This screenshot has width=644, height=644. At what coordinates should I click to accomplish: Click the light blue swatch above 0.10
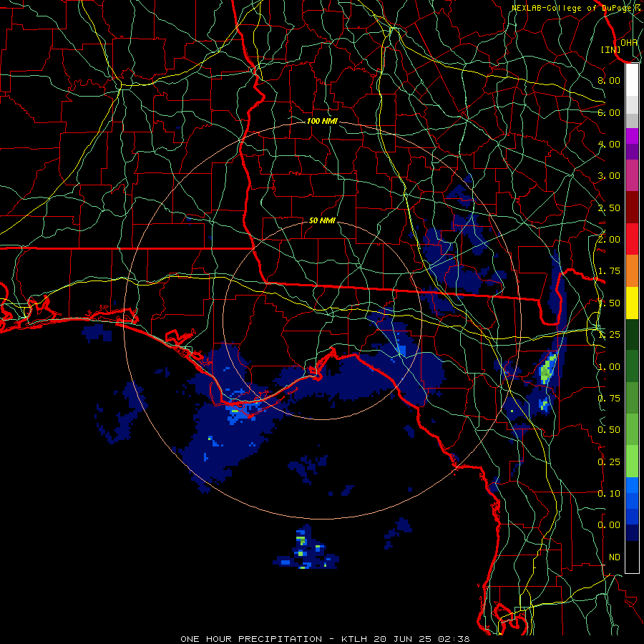click(632, 486)
